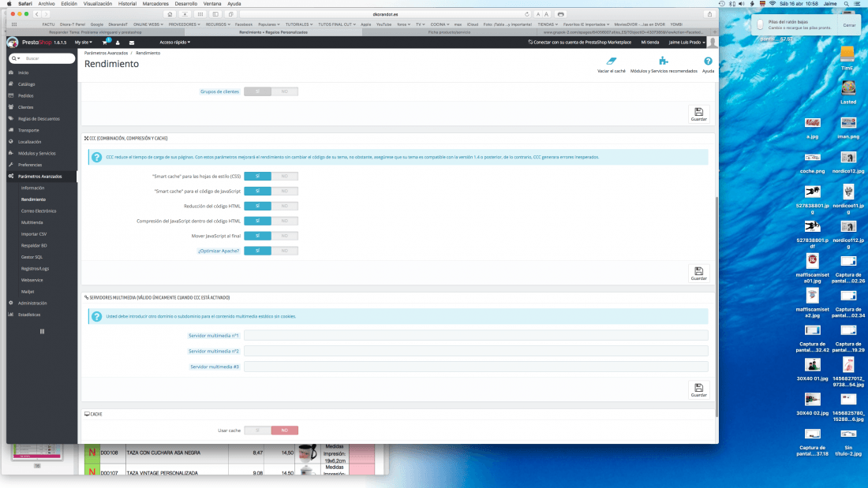Switch to Ficha producto/servicio tab
This screenshot has height=488, width=868.
pos(449,32)
